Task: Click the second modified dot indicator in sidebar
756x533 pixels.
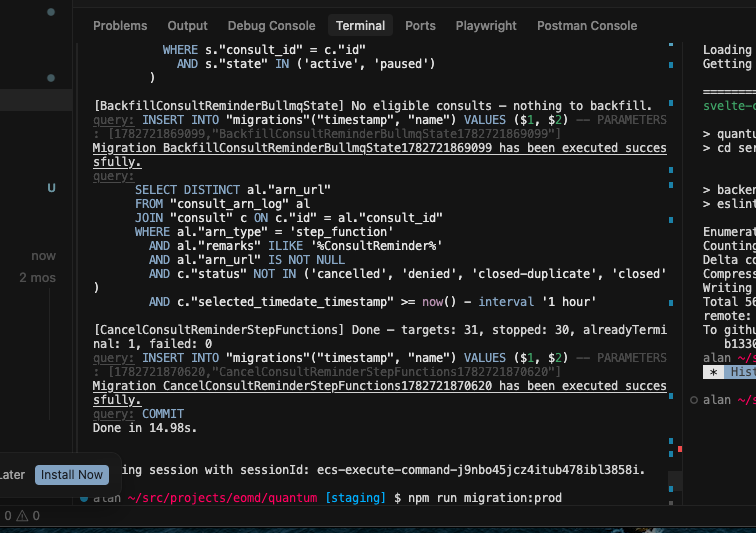Action: tap(51, 78)
